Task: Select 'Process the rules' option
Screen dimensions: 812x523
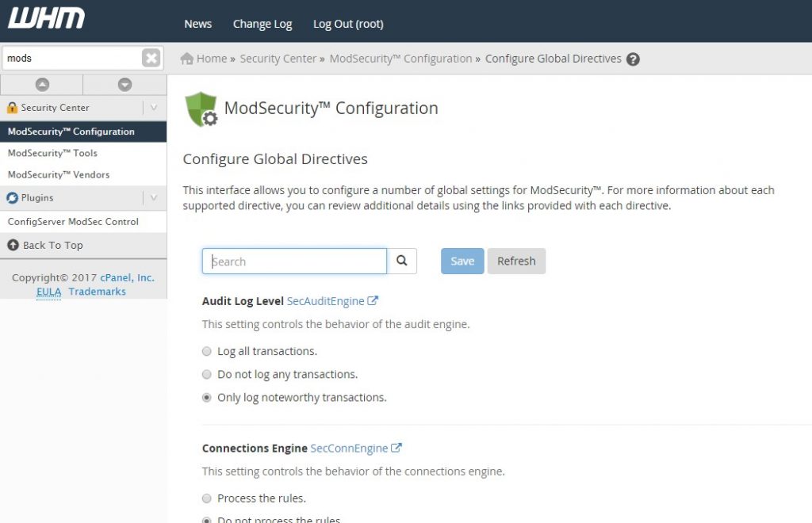Action: point(207,498)
